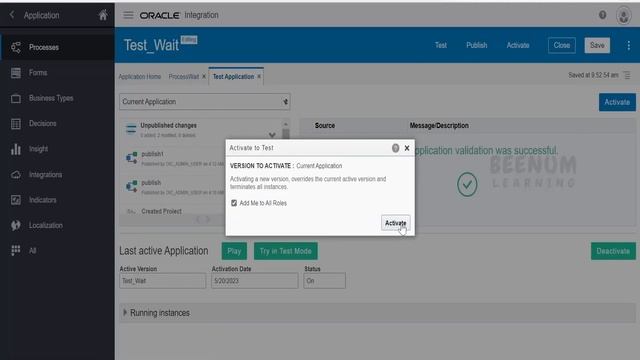Image resolution: width=640 pixels, height=360 pixels.
Task: Toggle Add Me to All Roles checkbox
Action: point(234,203)
